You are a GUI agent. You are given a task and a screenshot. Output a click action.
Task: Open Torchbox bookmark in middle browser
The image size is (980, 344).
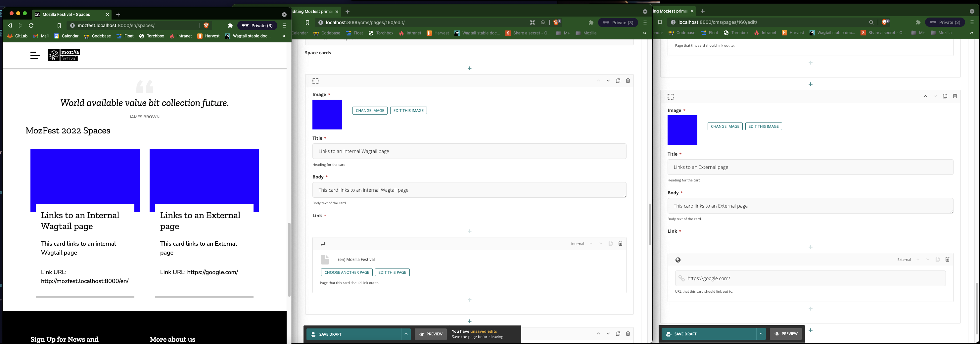pos(381,33)
